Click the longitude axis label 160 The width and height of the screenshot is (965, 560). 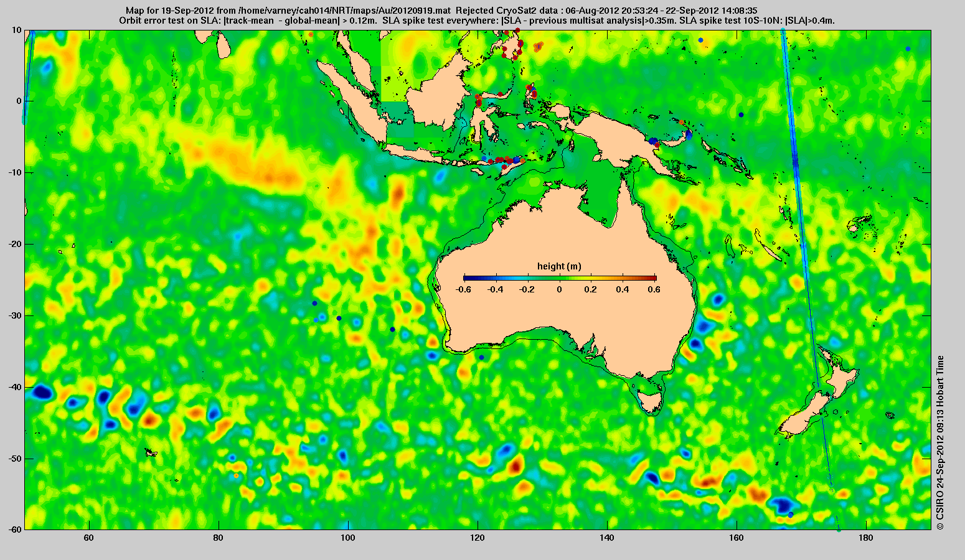[x=737, y=538]
